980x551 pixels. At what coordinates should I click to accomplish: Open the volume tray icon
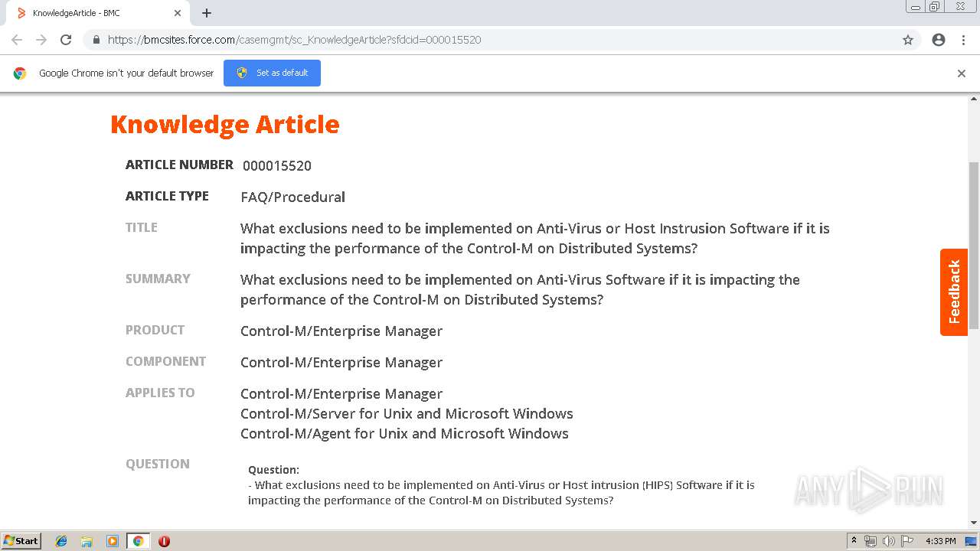point(888,541)
